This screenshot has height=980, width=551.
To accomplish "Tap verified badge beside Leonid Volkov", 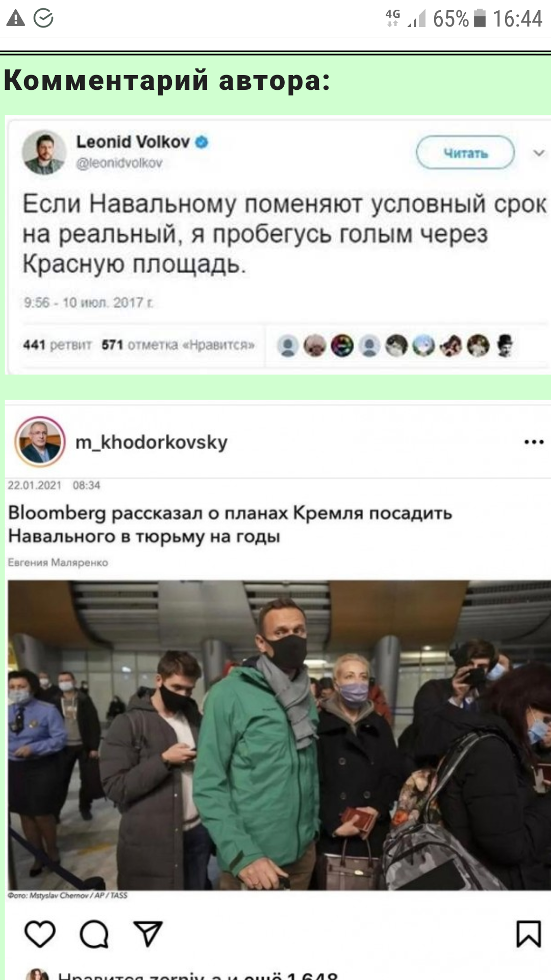I will click(202, 142).
